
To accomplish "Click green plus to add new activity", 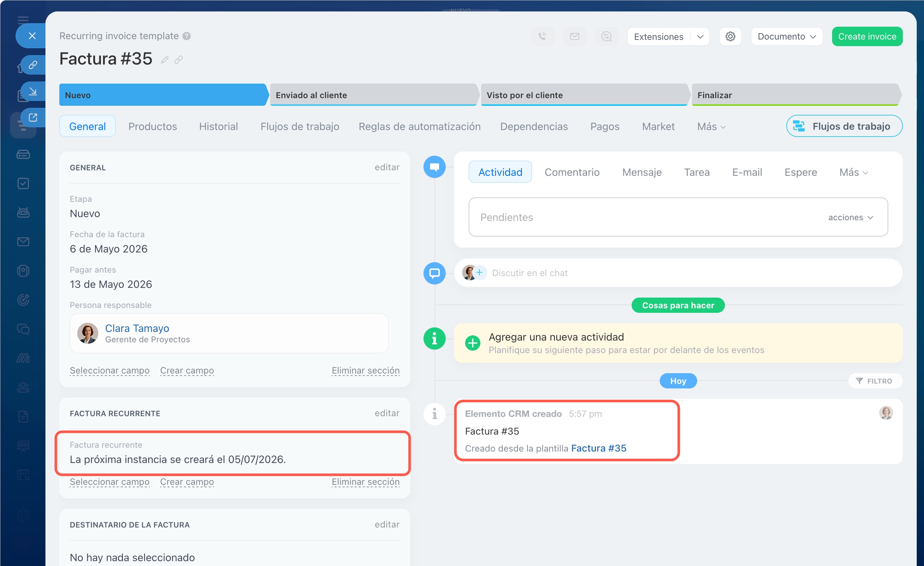I will (472, 343).
